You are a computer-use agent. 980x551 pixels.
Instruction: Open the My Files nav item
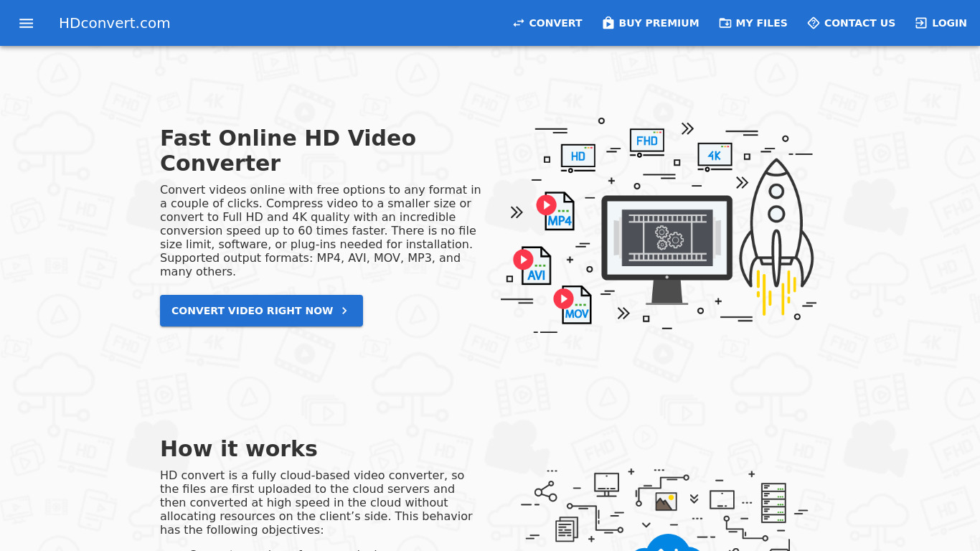tap(753, 23)
